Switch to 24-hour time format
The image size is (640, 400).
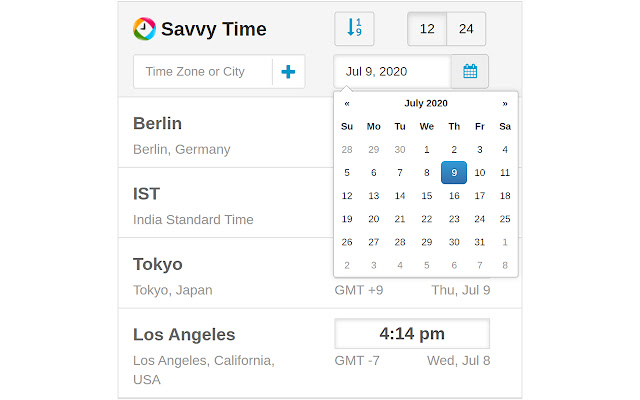pyautogui.click(x=466, y=29)
